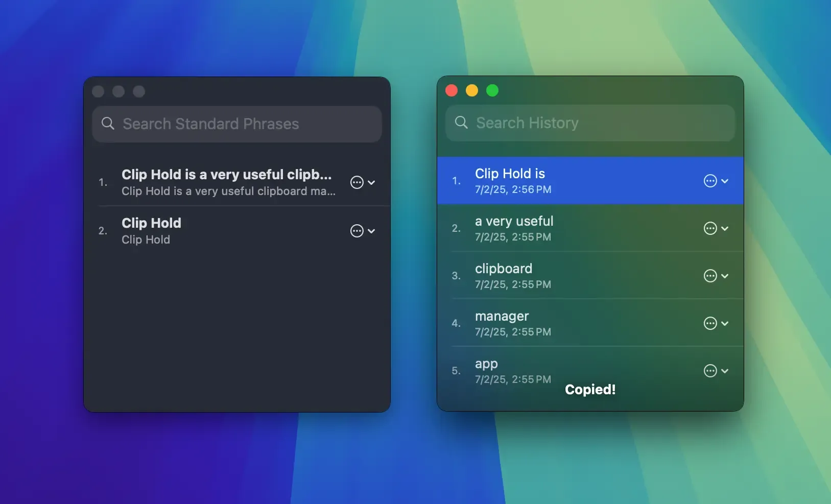831x504 pixels.
Task: Expand chevron for 'manager' history item
Action: point(725,323)
